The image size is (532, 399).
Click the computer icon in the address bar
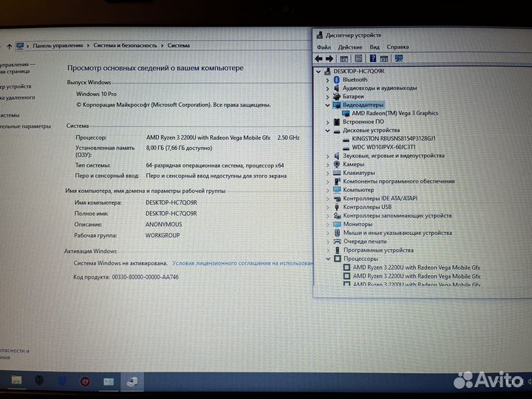point(20,46)
